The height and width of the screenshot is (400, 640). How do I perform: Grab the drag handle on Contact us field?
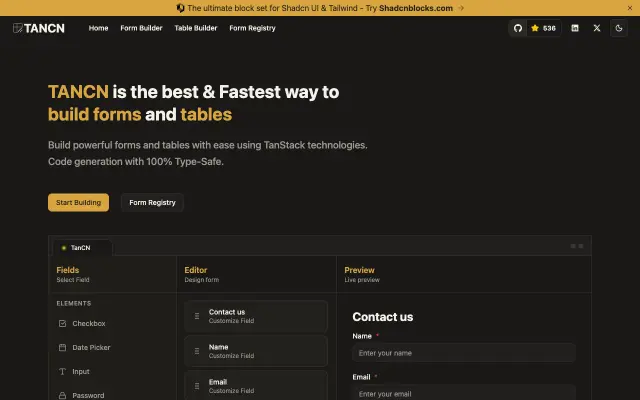coord(197,316)
